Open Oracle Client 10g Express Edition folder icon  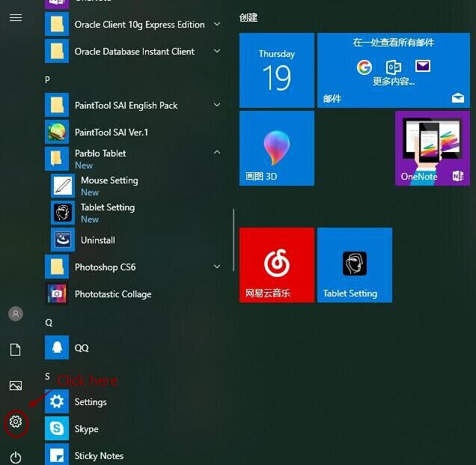click(57, 24)
